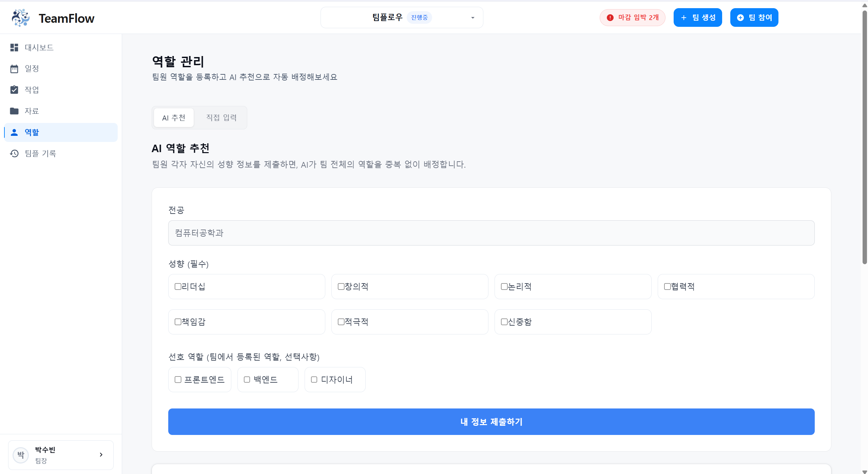Open the 작업 tasks section
Screen dimensions: 868x474
coord(33,90)
